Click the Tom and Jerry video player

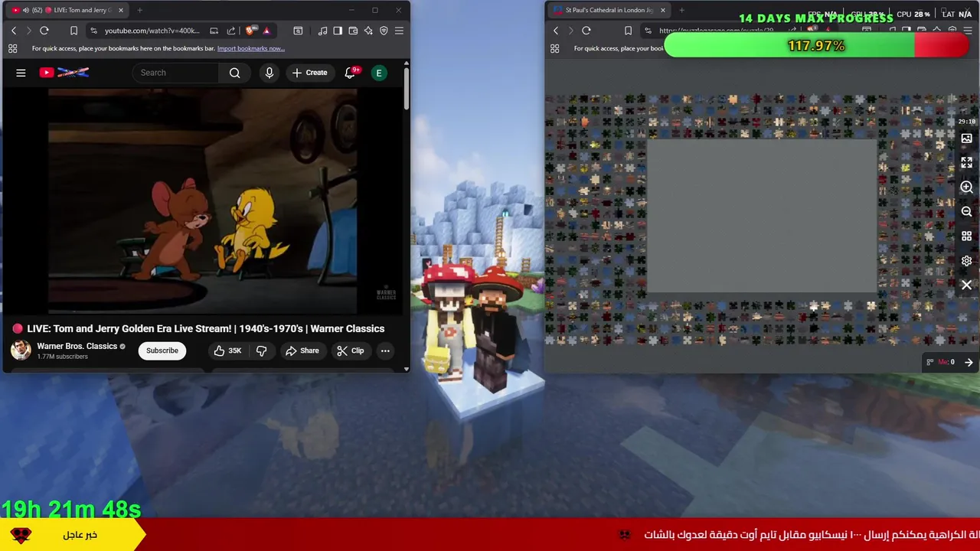203,201
